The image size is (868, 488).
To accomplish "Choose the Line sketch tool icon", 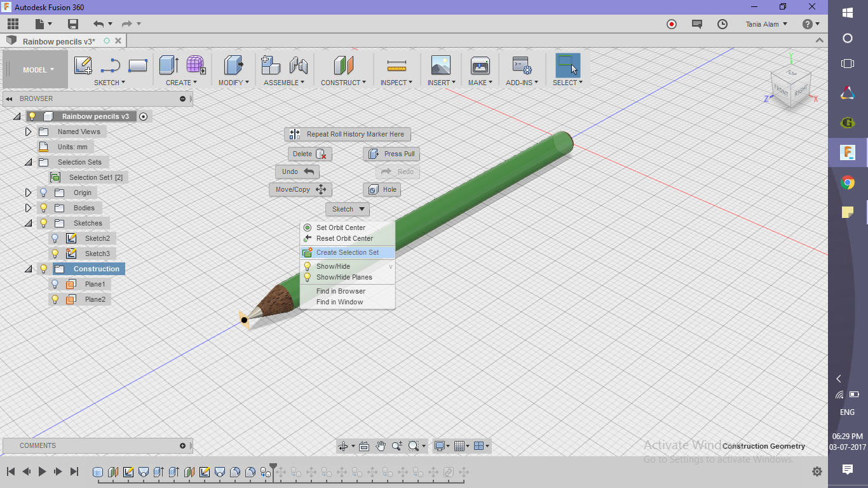I will point(111,65).
